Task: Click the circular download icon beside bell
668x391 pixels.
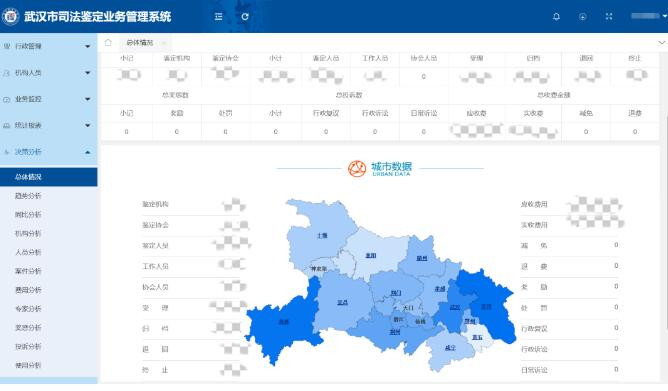Action: pos(582,17)
